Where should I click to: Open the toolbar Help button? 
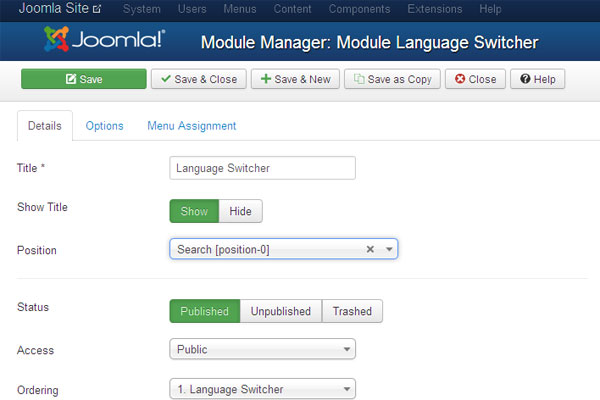pyautogui.click(x=538, y=79)
